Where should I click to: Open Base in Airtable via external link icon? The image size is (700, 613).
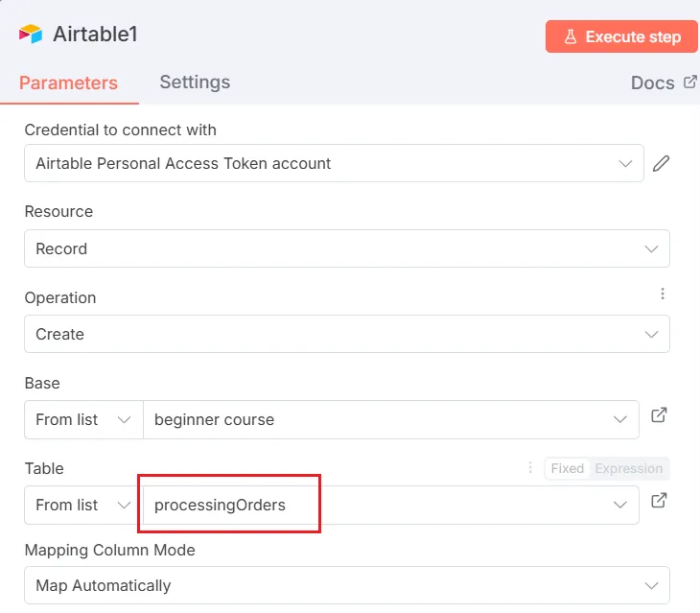(659, 415)
